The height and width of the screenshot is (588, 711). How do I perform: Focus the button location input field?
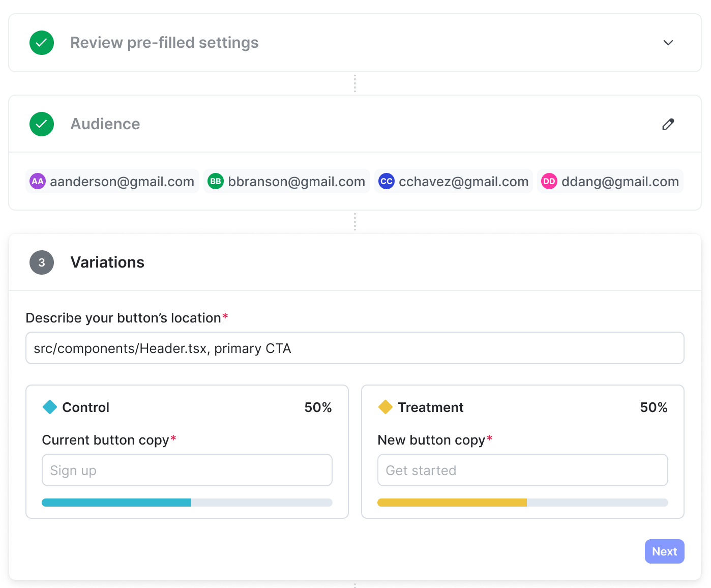pyautogui.click(x=355, y=348)
